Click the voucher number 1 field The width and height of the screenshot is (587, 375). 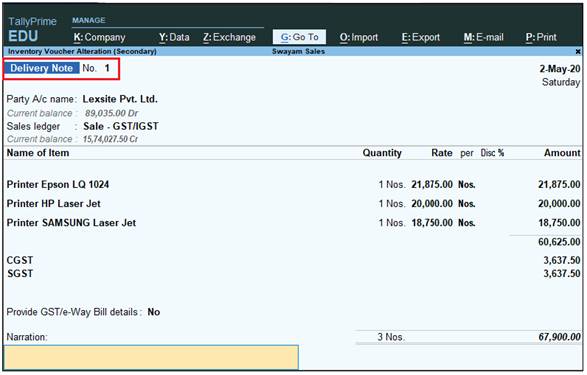pos(107,68)
